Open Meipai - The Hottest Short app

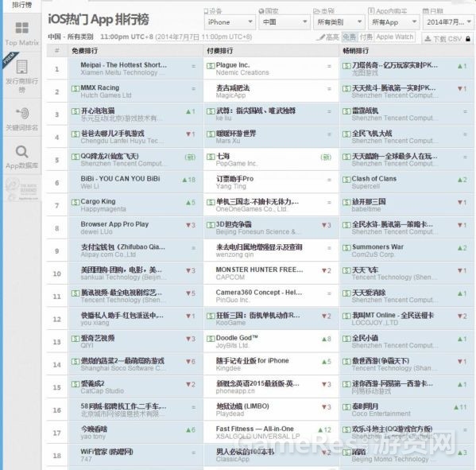[123, 64]
